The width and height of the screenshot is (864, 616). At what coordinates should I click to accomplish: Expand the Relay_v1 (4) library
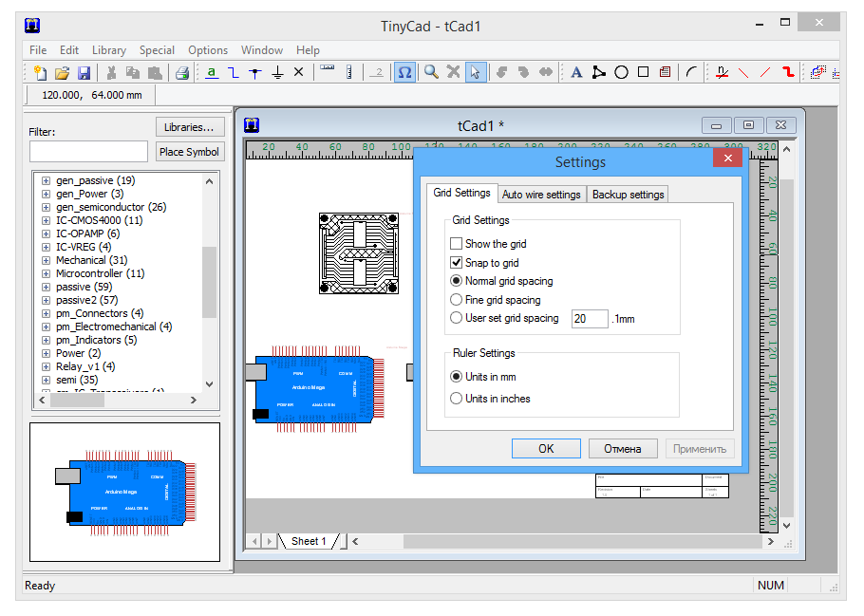45,366
